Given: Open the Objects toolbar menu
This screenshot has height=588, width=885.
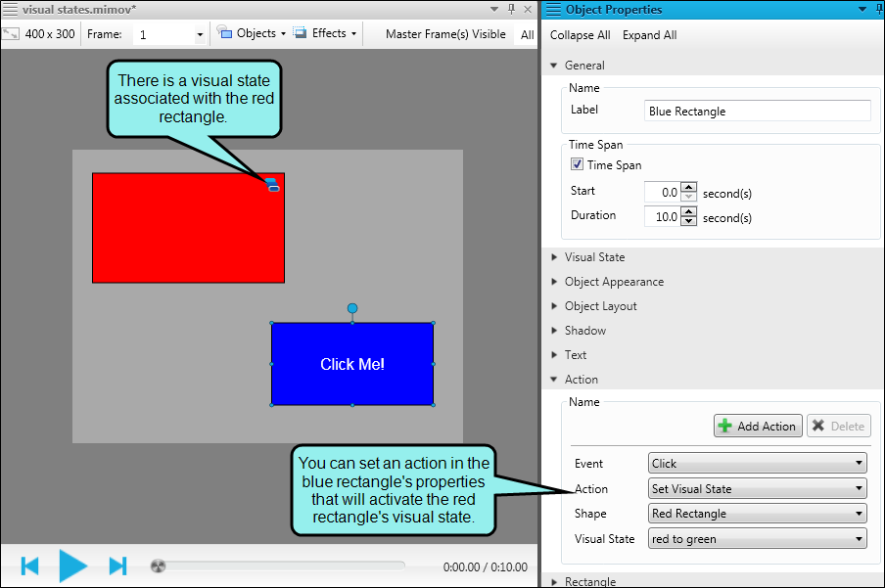Looking at the screenshot, I should coord(252,33).
